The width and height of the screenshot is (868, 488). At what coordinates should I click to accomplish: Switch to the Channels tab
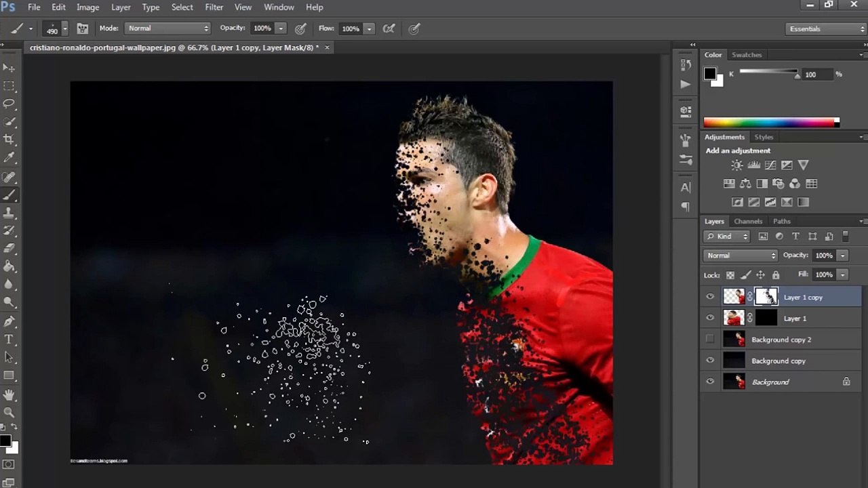[748, 221]
